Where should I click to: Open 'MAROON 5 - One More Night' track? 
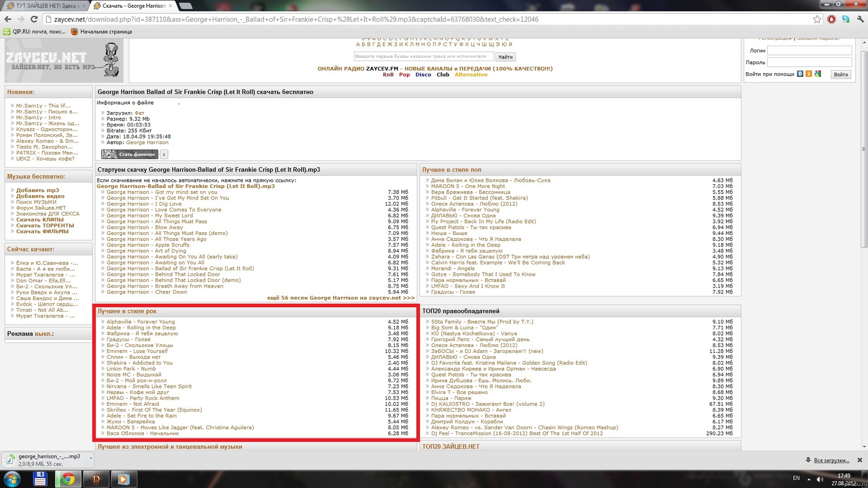click(468, 186)
